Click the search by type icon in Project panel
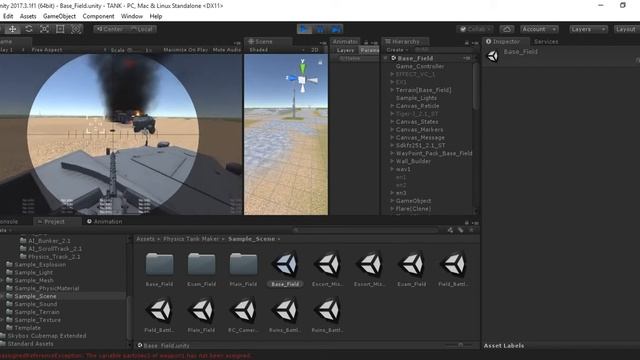The image size is (640, 360). tap(450, 230)
